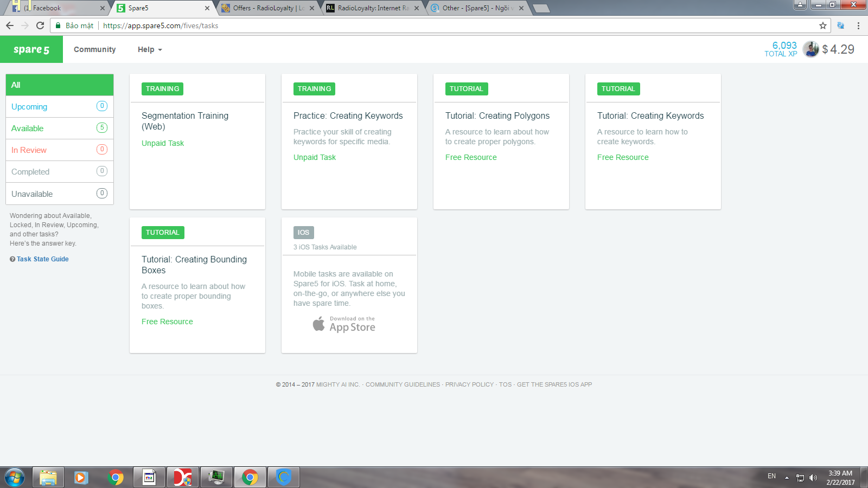Launch Windows Media Player from taskbar

pos(81,477)
